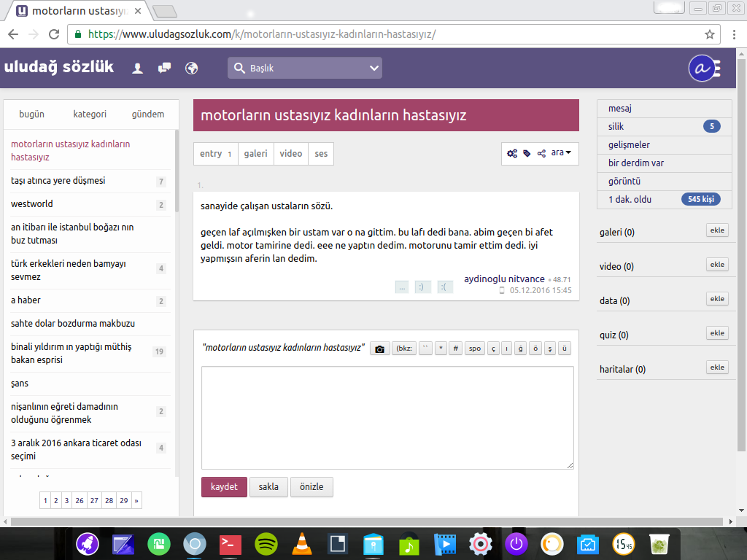This screenshot has height=560, width=747.
Task: Click the 'önizle' preview button
Action: coord(311,486)
